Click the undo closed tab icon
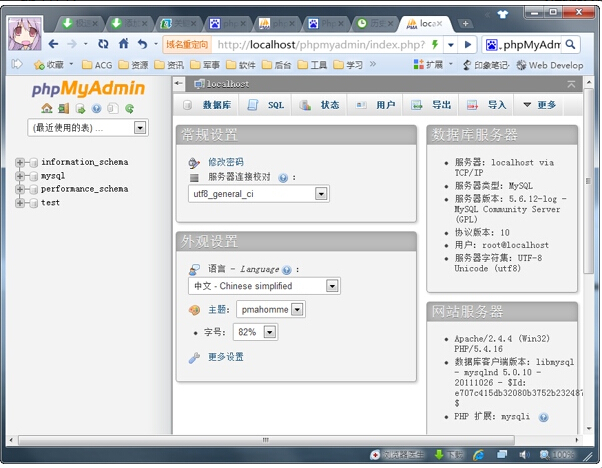602x468 pixels. [142, 44]
